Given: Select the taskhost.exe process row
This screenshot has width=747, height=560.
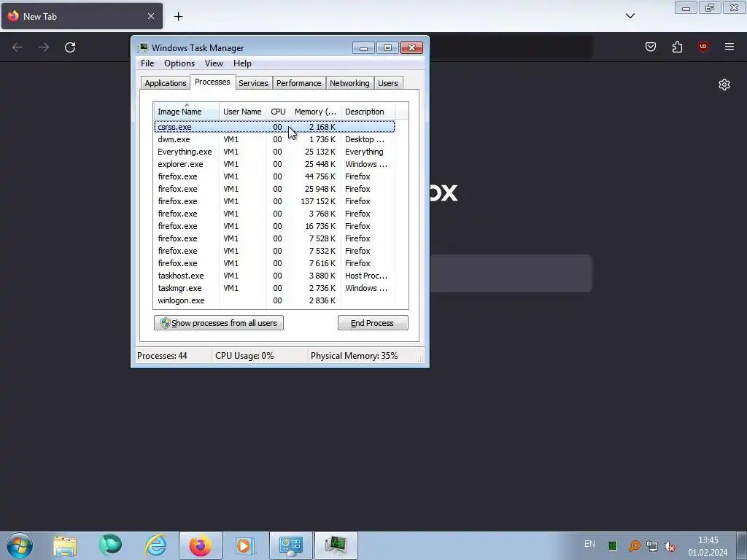Looking at the screenshot, I should point(274,276).
